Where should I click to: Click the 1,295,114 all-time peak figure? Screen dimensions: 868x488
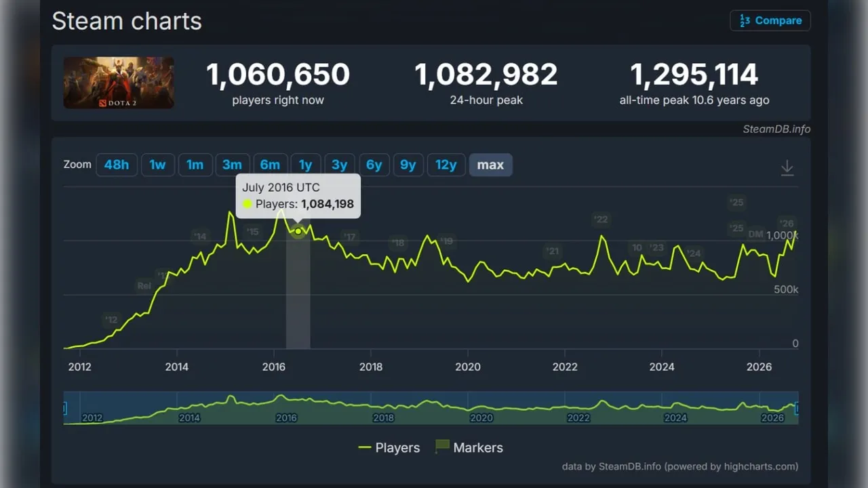694,75
